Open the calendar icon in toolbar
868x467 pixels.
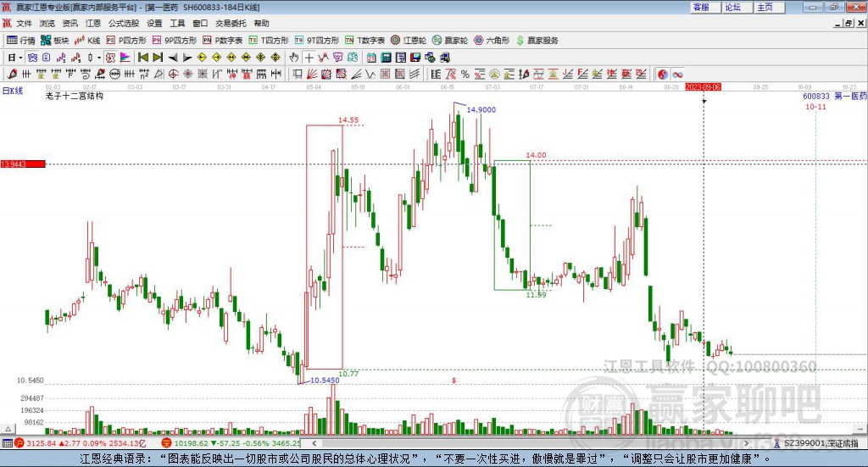[371, 58]
